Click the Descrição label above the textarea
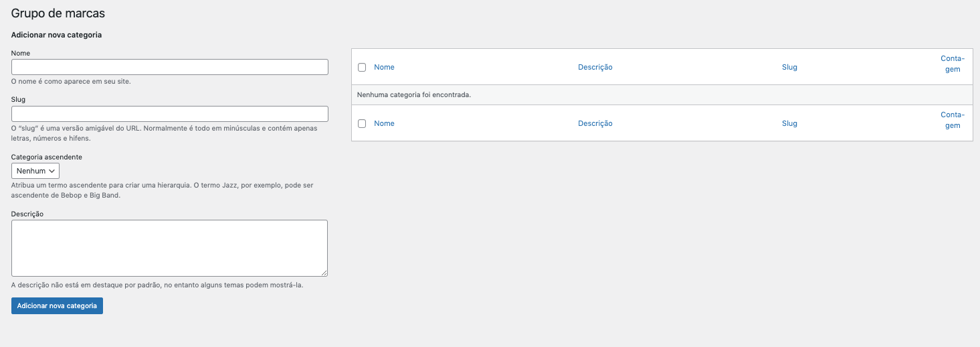This screenshot has width=980, height=347. [x=27, y=214]
